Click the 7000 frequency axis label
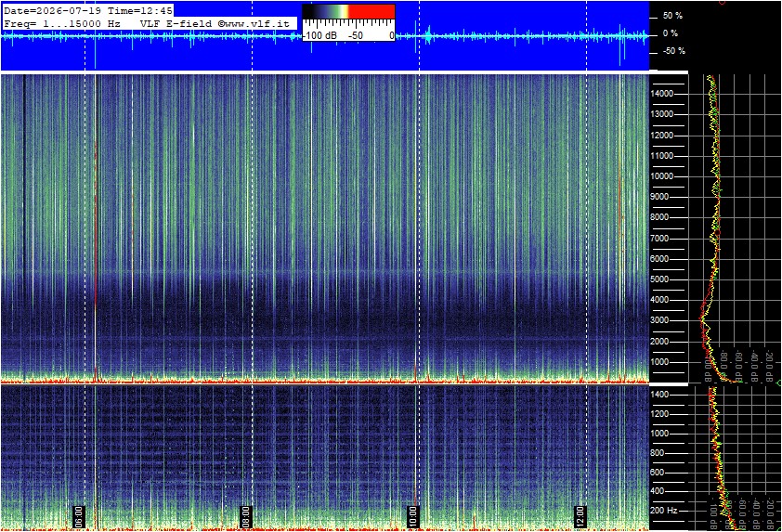Screen dimensions: 782x532 coord(659,239)
